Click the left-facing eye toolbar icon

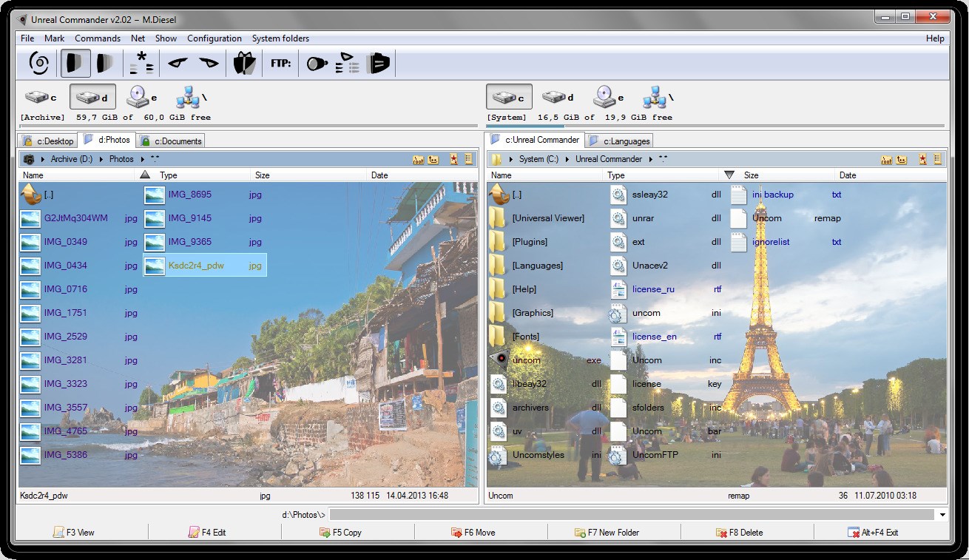pyautogui.click(x=178, y=64)
